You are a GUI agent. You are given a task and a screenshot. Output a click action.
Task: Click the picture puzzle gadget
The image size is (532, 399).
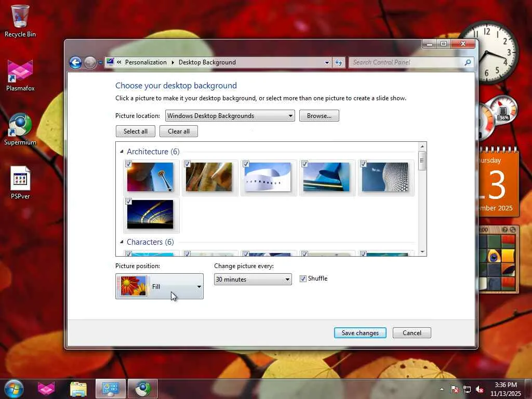(x=498, y=259)
